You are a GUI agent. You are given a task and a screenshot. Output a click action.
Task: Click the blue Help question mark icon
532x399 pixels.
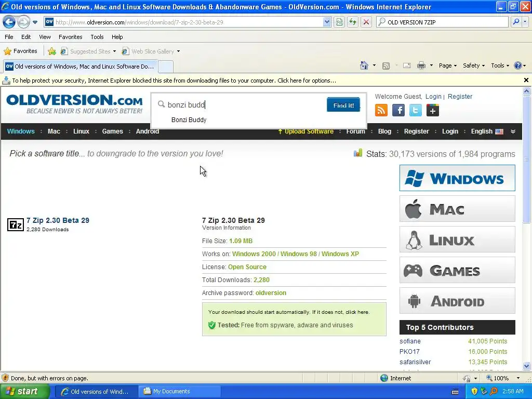518,65
